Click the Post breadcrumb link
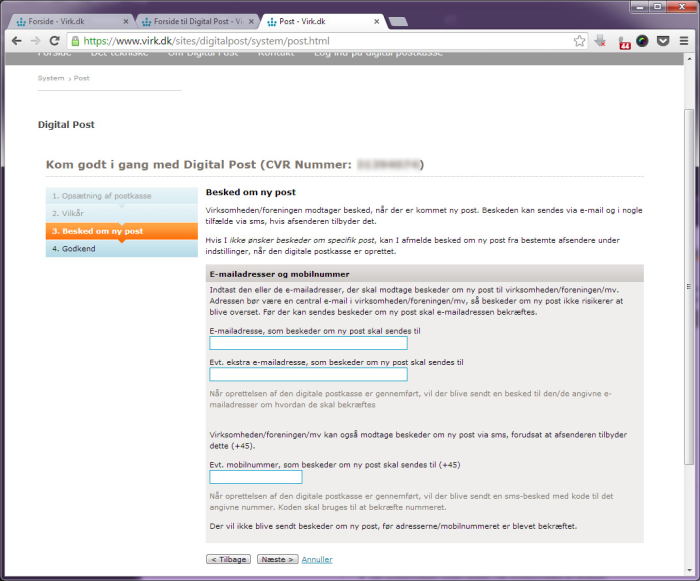The width and height of the screenshot is (700, 581). coord(82,78)
